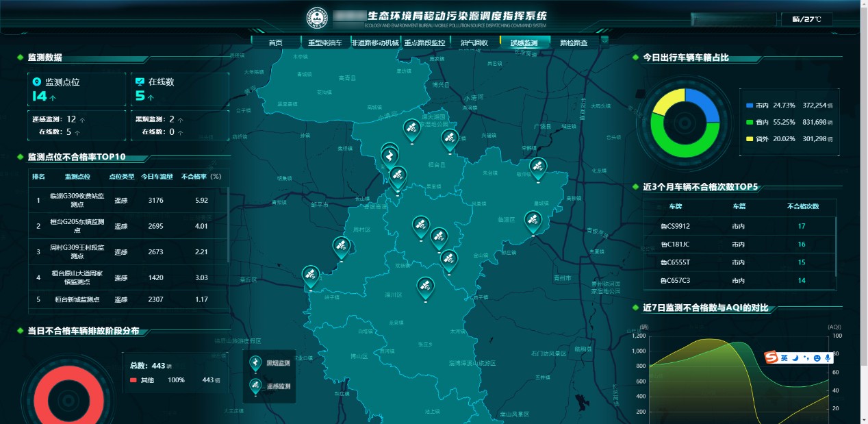Image resolution: width=868 pixels, height=424 pixels.
Task: Click the moon icon in IME bar
Action: pyautogui.click(x=795, y=358)
